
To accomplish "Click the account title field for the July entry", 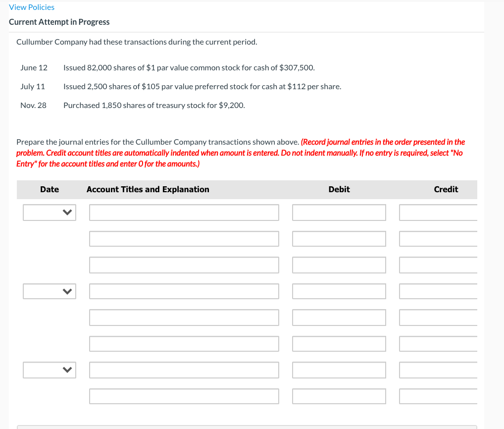I will tap(184, 291).
